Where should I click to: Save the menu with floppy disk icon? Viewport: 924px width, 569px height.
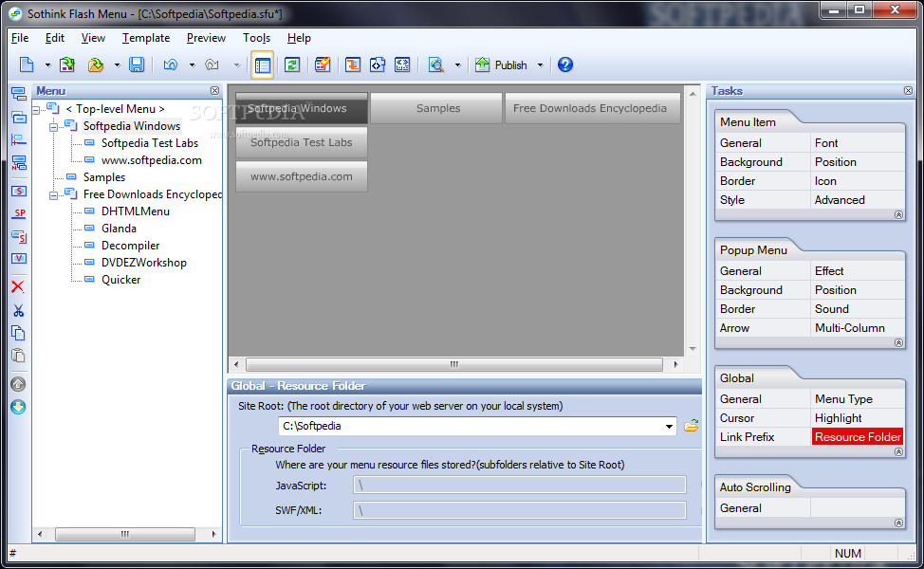[137, 64]
